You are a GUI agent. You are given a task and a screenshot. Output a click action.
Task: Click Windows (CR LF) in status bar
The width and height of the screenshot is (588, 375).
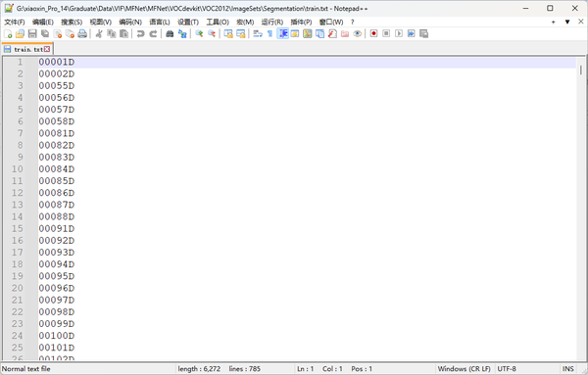(x=464, y=369)
